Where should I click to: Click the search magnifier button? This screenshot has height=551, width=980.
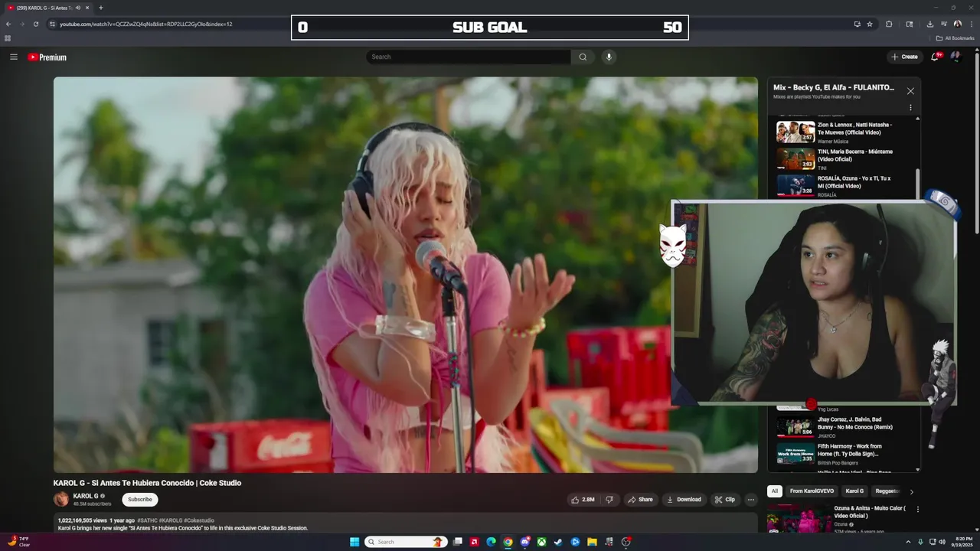[x=583, y=57]
